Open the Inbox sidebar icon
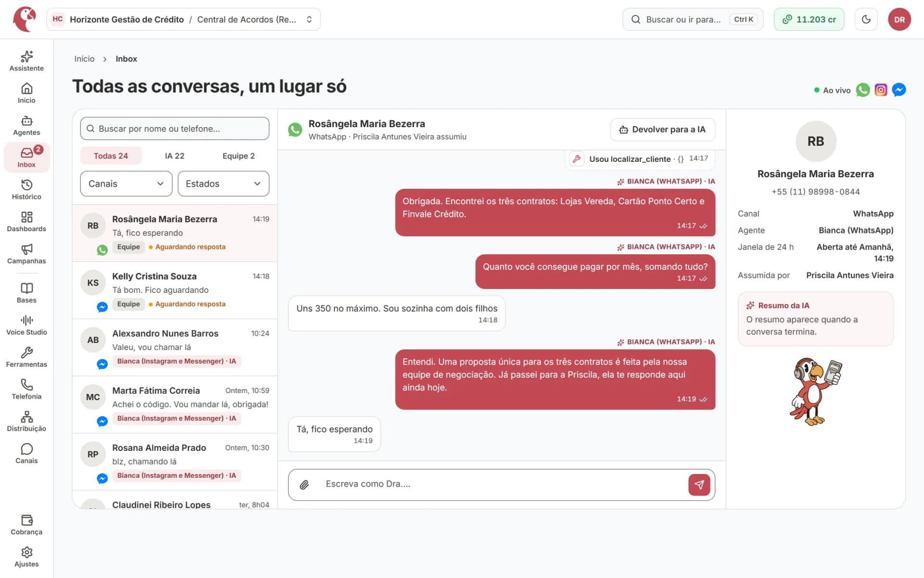The width and height of the screenshot is (924, 578). 26,158
